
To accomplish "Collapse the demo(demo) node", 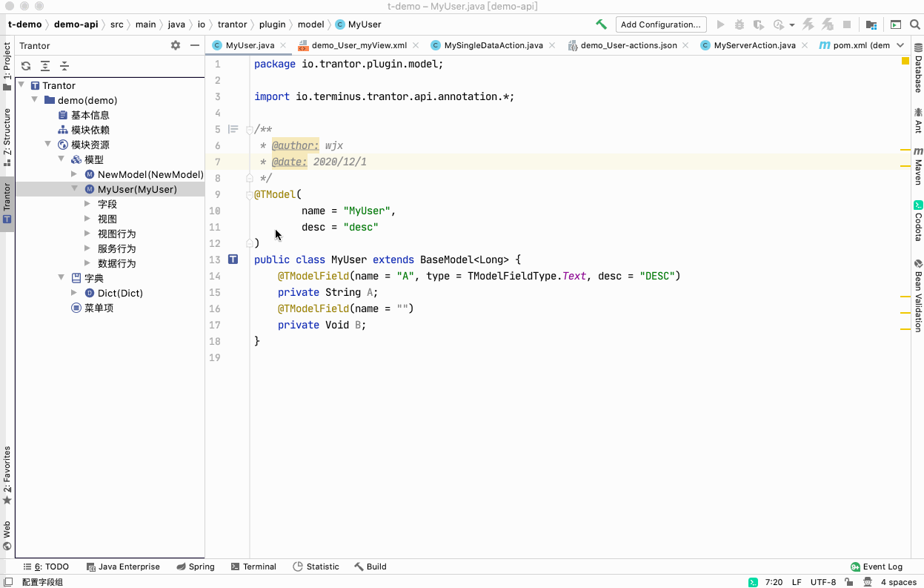I will (35, 100).
